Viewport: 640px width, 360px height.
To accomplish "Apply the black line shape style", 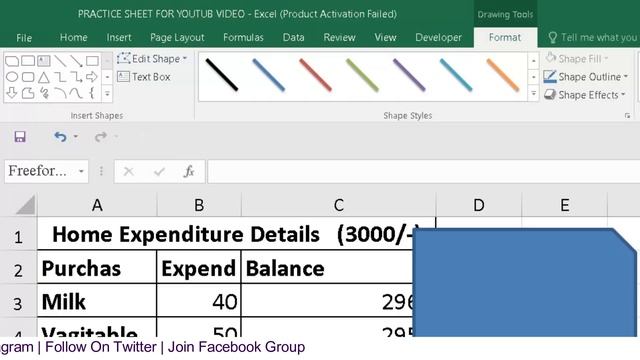I will (222, 75).
